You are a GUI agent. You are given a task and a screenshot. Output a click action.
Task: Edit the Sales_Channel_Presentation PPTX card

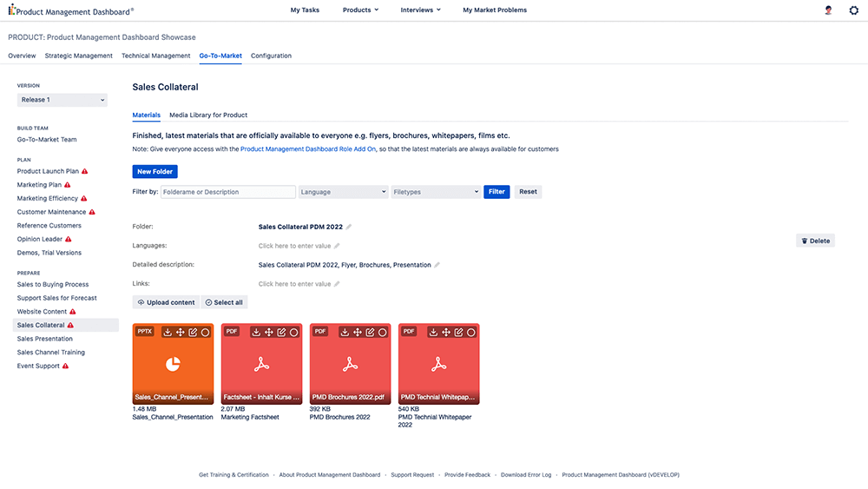[193, 333]
